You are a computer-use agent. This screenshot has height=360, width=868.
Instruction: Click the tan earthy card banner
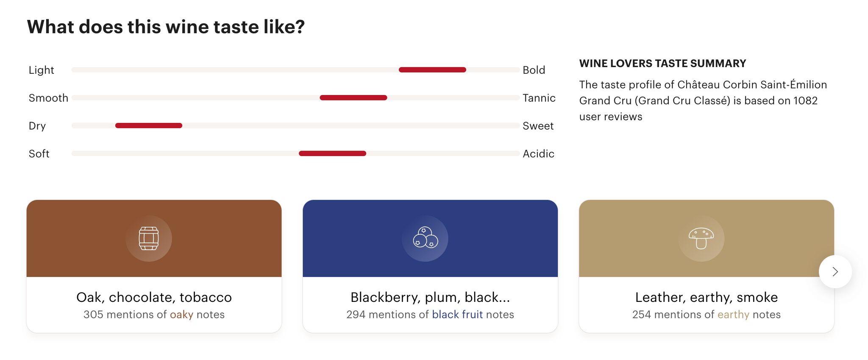coord(707,238)
